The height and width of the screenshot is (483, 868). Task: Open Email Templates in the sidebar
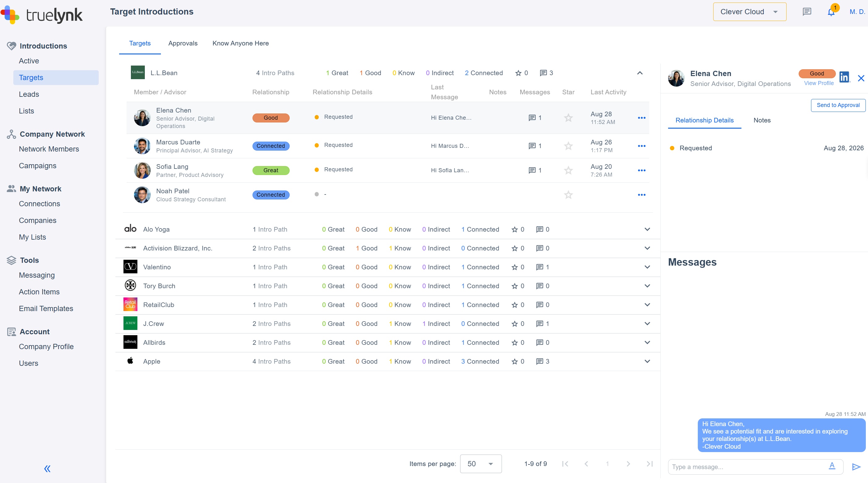pyautogui.click(x=46, y=309)
